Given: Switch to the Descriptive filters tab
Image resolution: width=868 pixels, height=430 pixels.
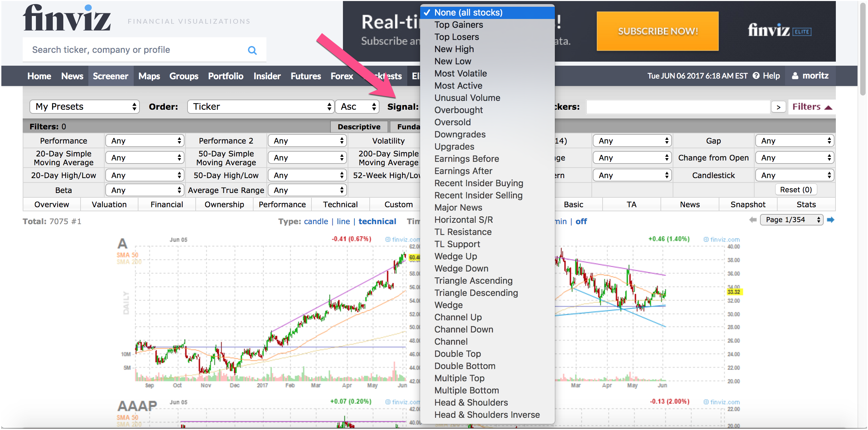Looking at the screenshot, I should (x=359, y=127).
